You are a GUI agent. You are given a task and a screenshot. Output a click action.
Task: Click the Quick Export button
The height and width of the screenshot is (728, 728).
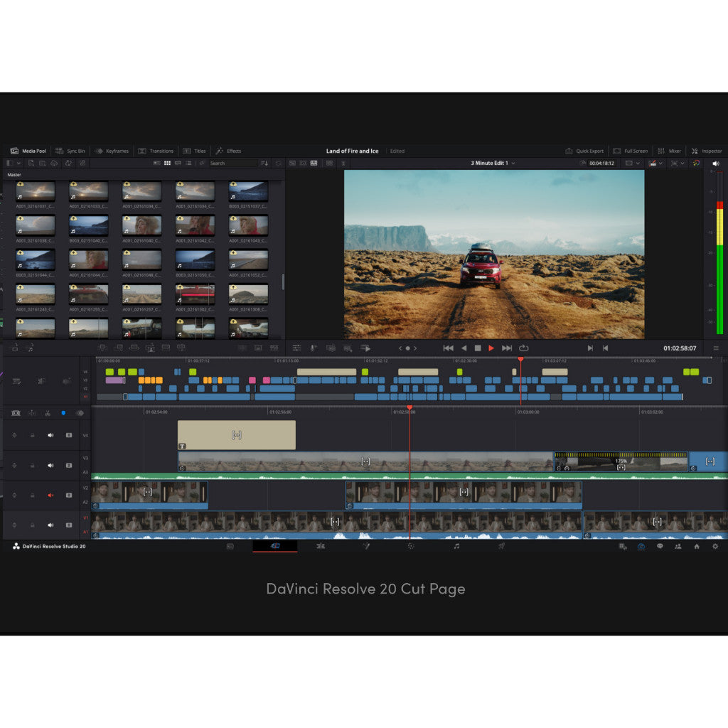coord(584,151)
